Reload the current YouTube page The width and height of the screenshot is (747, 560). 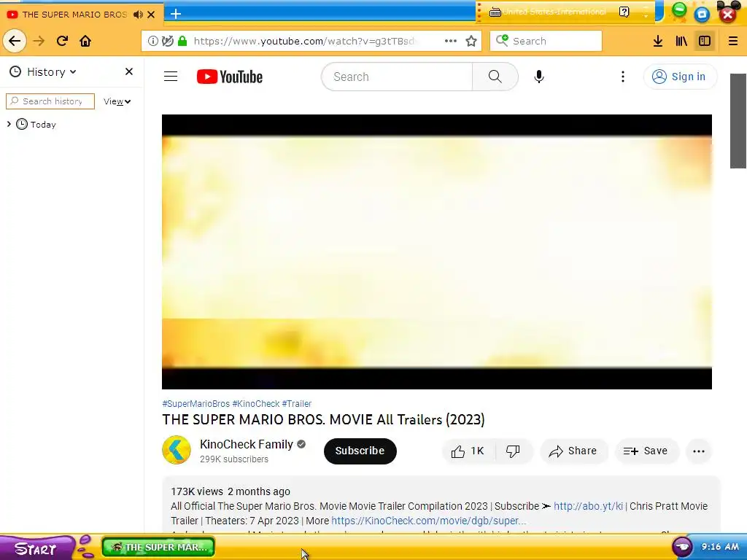pyautogui.click(x=63, y=41)
